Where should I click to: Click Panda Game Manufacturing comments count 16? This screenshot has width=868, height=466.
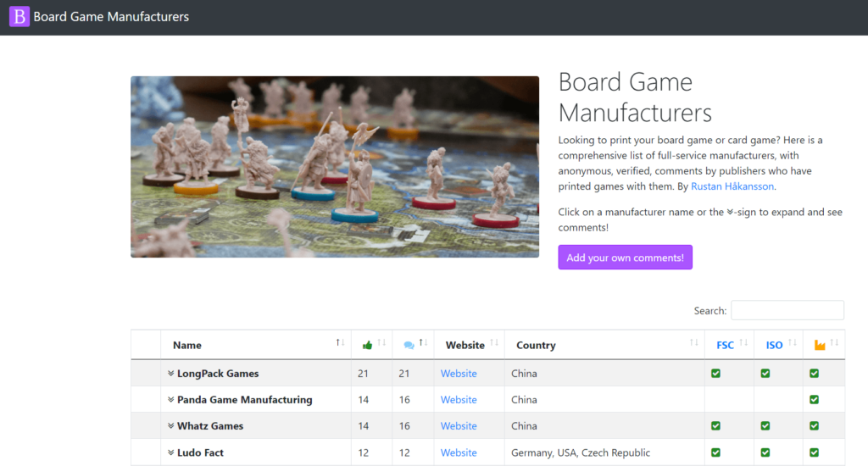404,400
